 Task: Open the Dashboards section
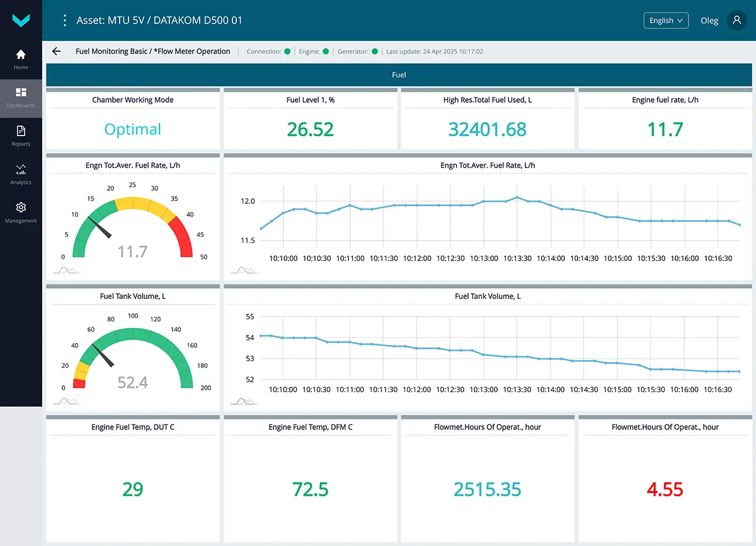[x=21, y=98]
